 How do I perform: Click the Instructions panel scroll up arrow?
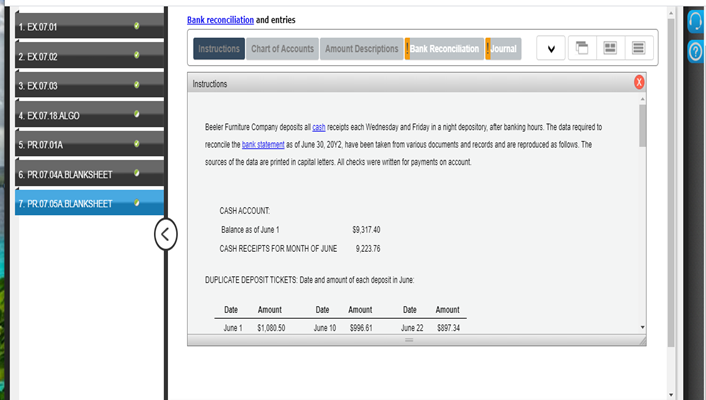point(643,99)
